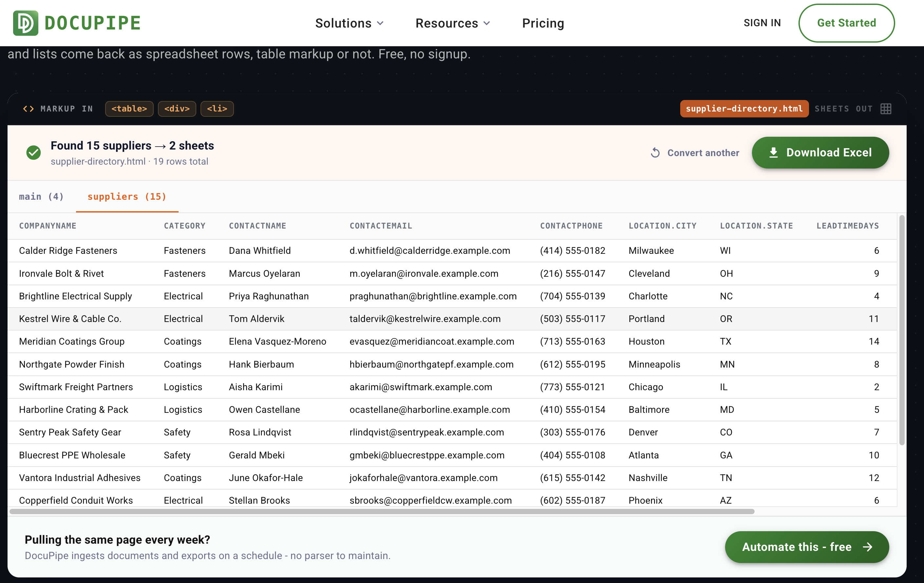This screenshot has height=583, width=924.
Task: Click the lead time value 14
Action: [874, 341]
